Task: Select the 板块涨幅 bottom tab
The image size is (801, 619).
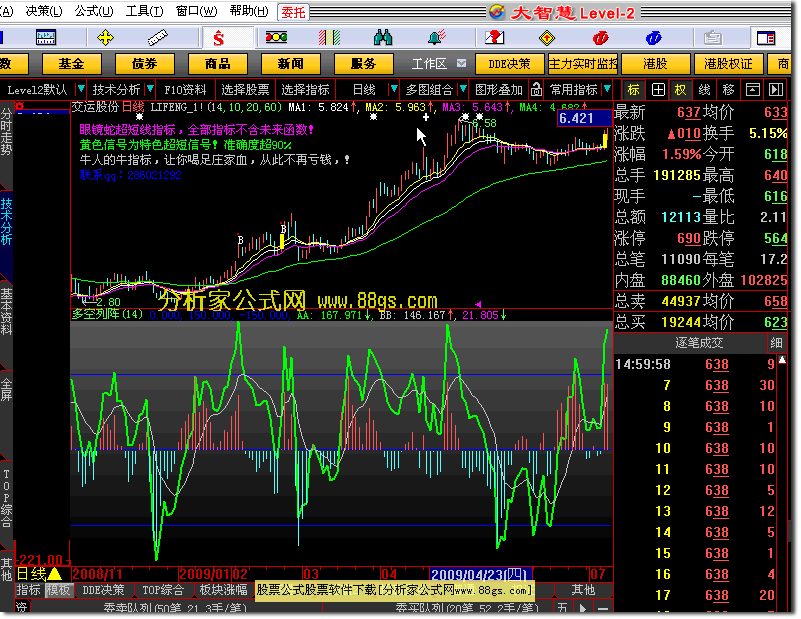Action: click(x=223, y=590)
